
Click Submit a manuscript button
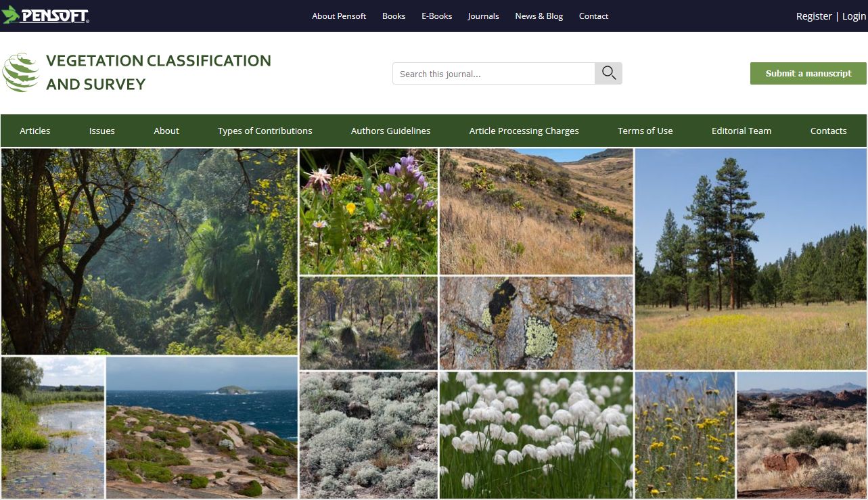click(808, 73)
